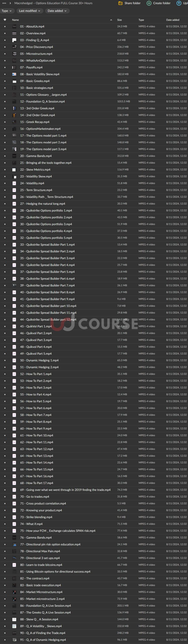The width and height of the screenshot is (188, 644).
Task: Sort files by the Size column
Action: click(119, 20)
